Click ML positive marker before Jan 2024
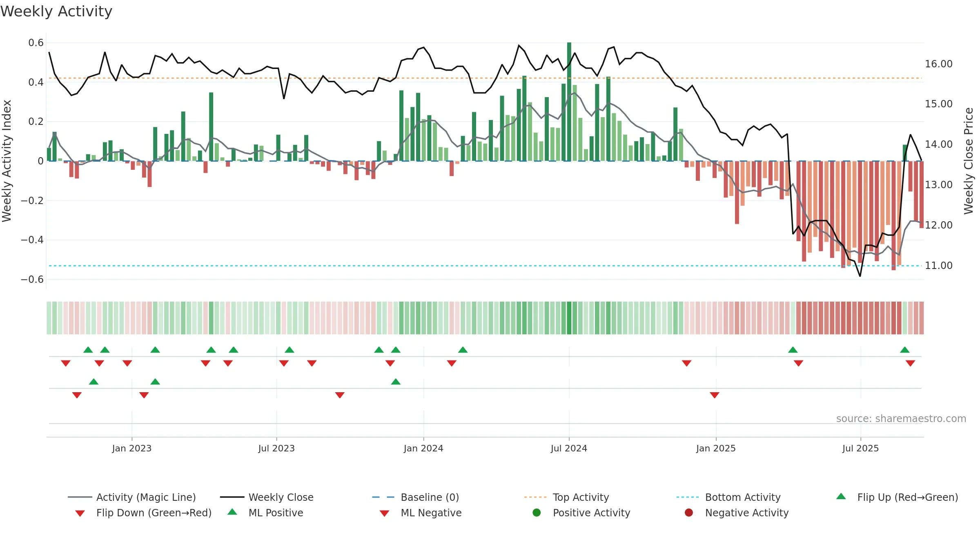980x551 pixels. [x=396, y=382]
